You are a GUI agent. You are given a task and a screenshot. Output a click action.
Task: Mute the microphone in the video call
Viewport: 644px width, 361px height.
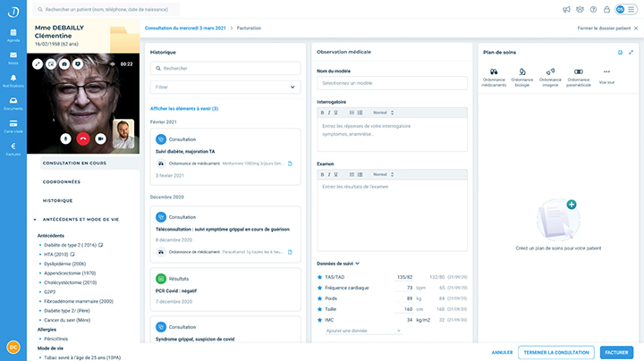pos(65,139)
